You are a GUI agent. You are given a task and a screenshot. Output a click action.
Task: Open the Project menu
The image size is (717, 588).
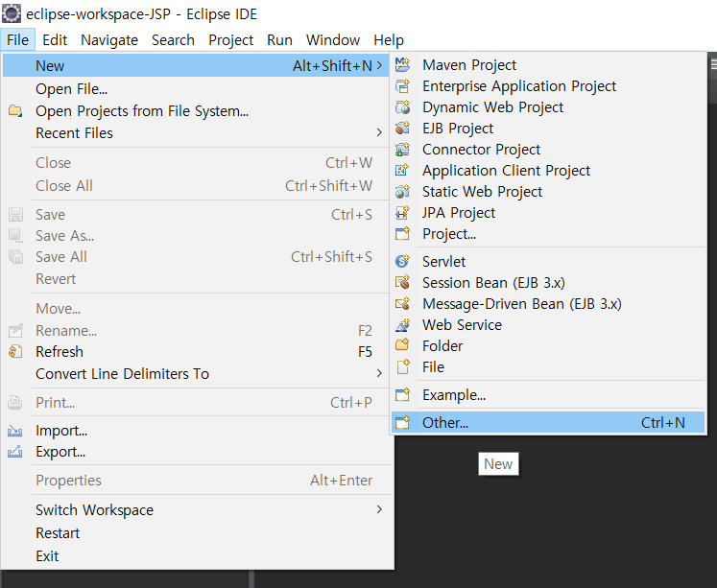click(x=231, y=39)
